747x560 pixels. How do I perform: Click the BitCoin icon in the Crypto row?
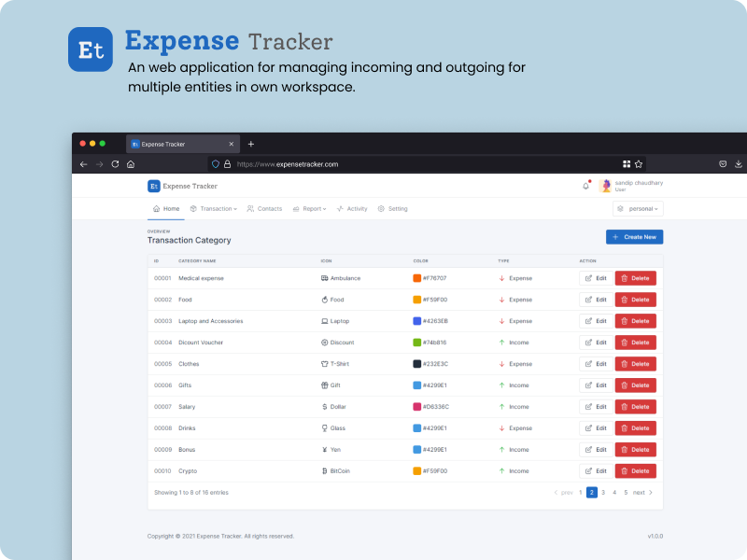(x=324, y=470)
